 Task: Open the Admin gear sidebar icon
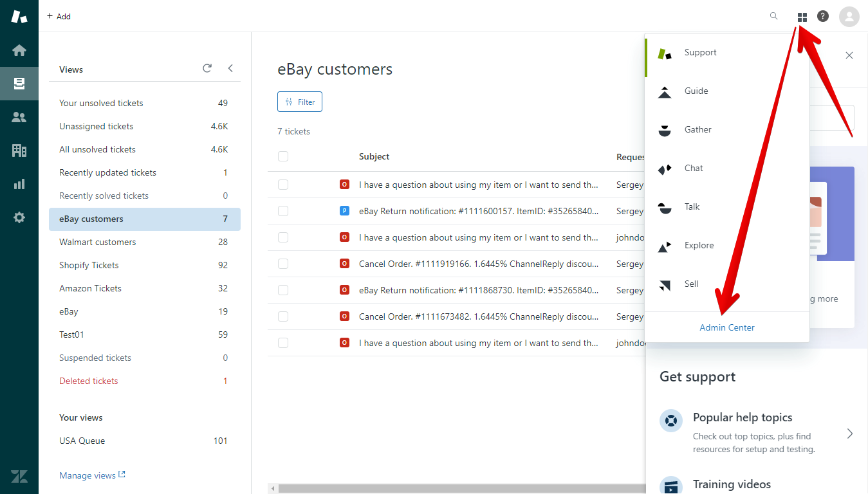click(19, 217)
